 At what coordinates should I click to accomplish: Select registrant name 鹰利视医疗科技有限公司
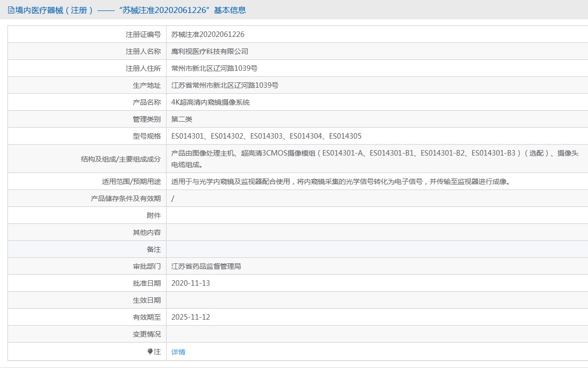coord(209,51)
